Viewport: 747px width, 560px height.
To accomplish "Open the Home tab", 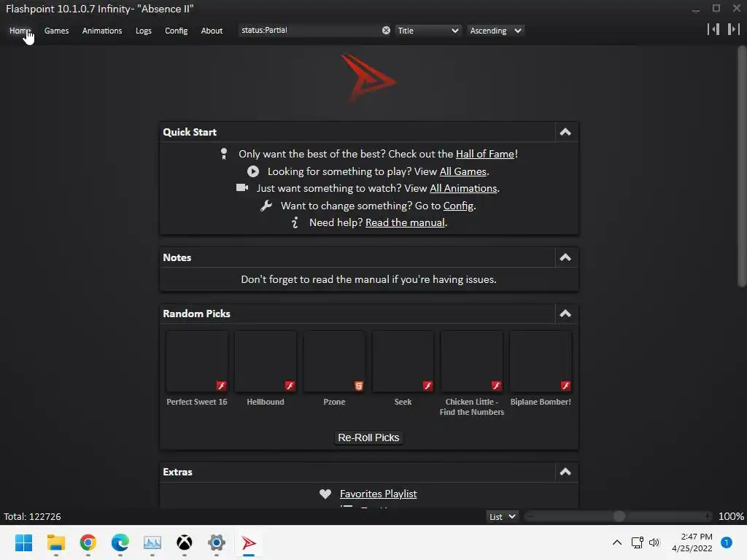I will pyautogui.click(x=20, y=31).
